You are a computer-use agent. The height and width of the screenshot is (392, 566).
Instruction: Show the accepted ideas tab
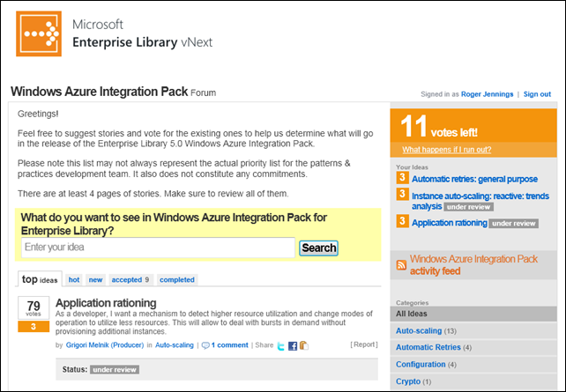point(130,279)
